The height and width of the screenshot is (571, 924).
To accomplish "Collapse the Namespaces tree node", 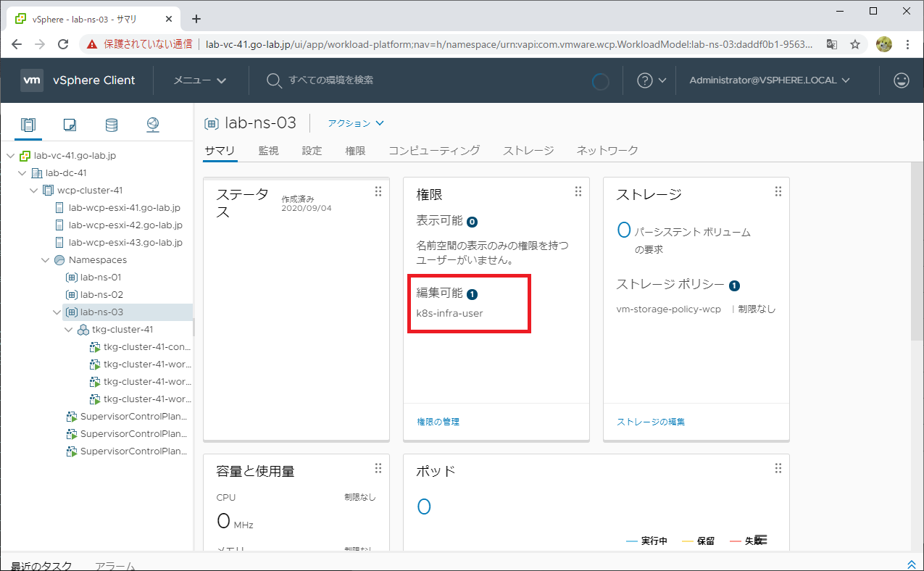I will point(45,260).
